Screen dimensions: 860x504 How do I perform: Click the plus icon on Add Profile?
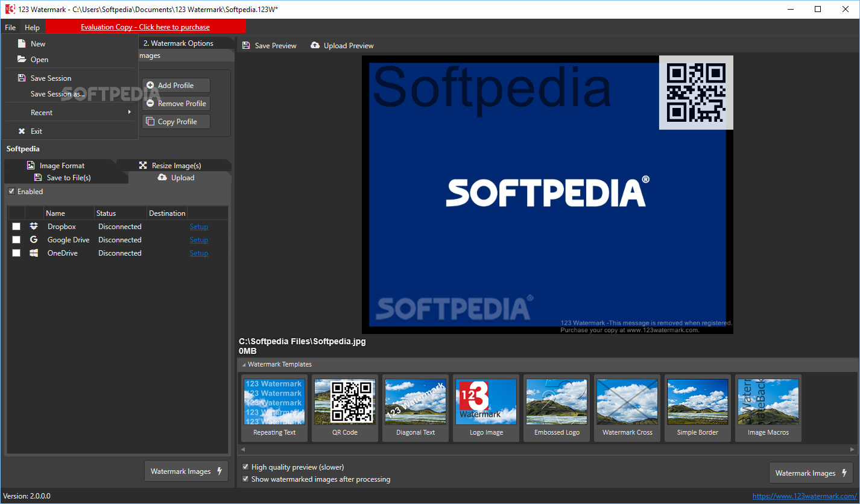pos(150,86)
